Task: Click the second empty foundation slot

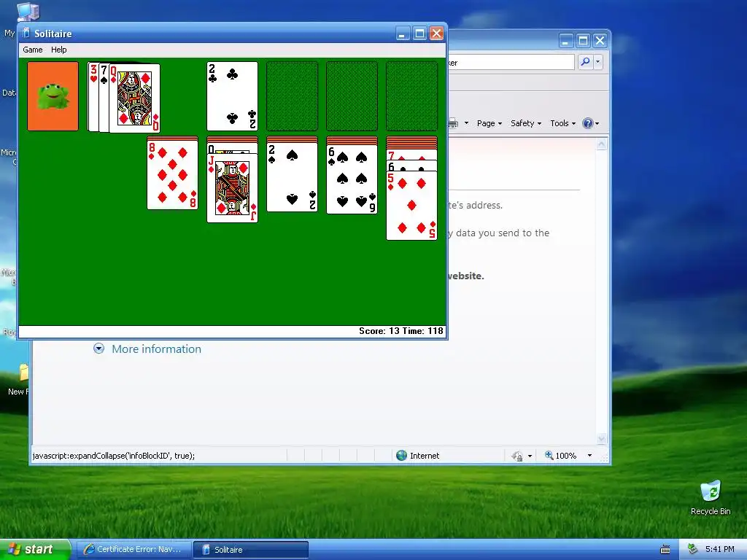Action: [x=352, y=96]
